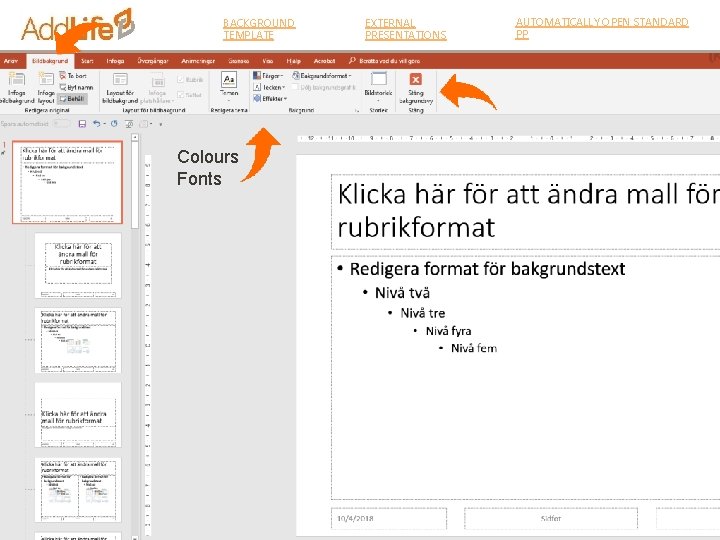Select the second layout thumbnail

pyautogui.click(x=78, y=265)
